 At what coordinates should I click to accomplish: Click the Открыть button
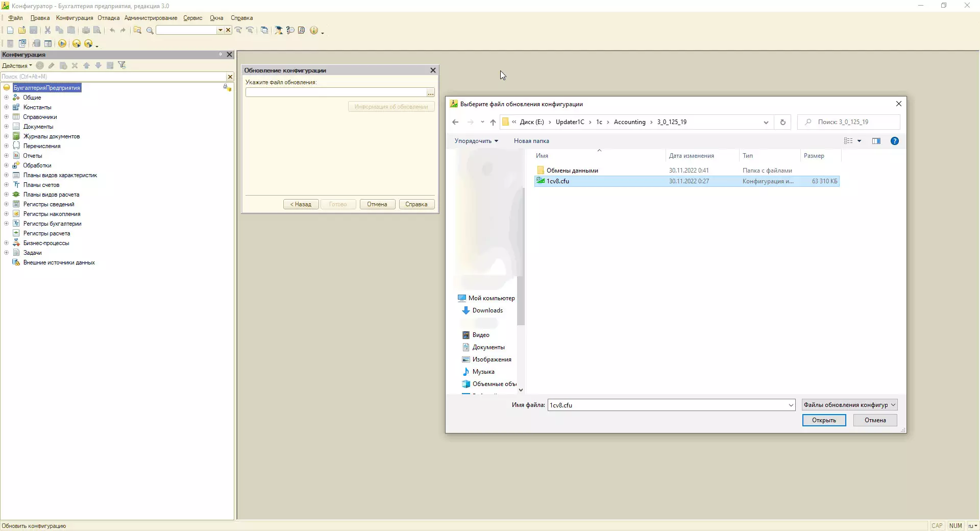824,420
